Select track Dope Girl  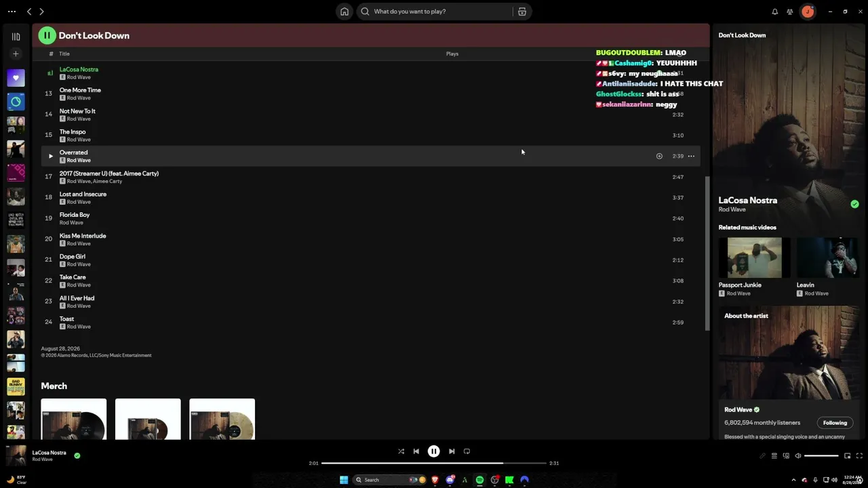click(370, 260)
